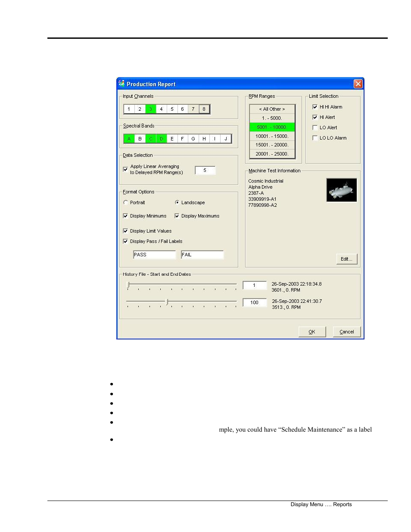
Task: Select input channel 7
Action: click(193, 109)
